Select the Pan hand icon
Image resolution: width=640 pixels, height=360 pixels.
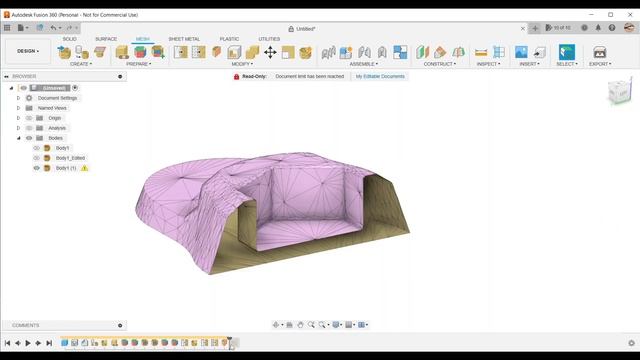(x=300, y=324)
